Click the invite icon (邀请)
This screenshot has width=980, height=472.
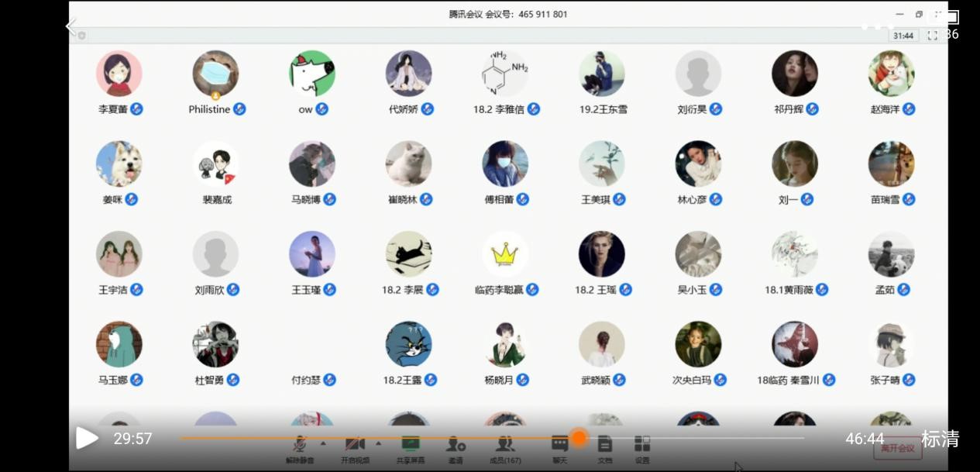tap(456, 445)
